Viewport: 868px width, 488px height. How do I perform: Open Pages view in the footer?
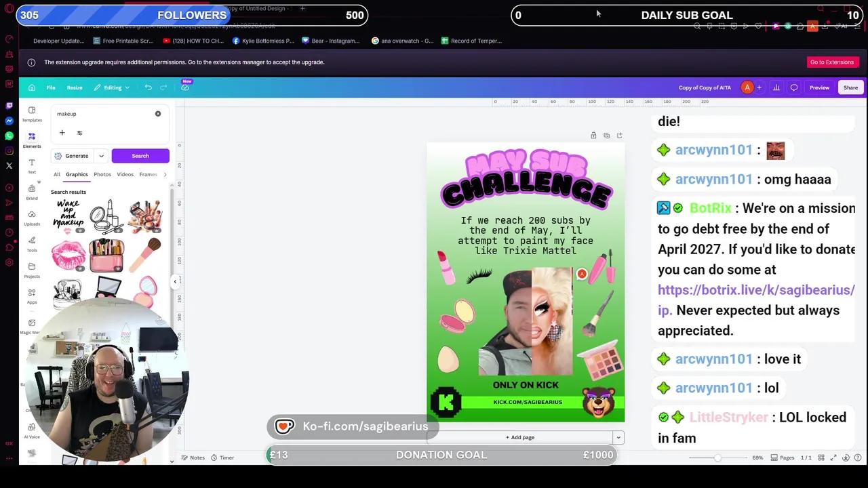783,457
